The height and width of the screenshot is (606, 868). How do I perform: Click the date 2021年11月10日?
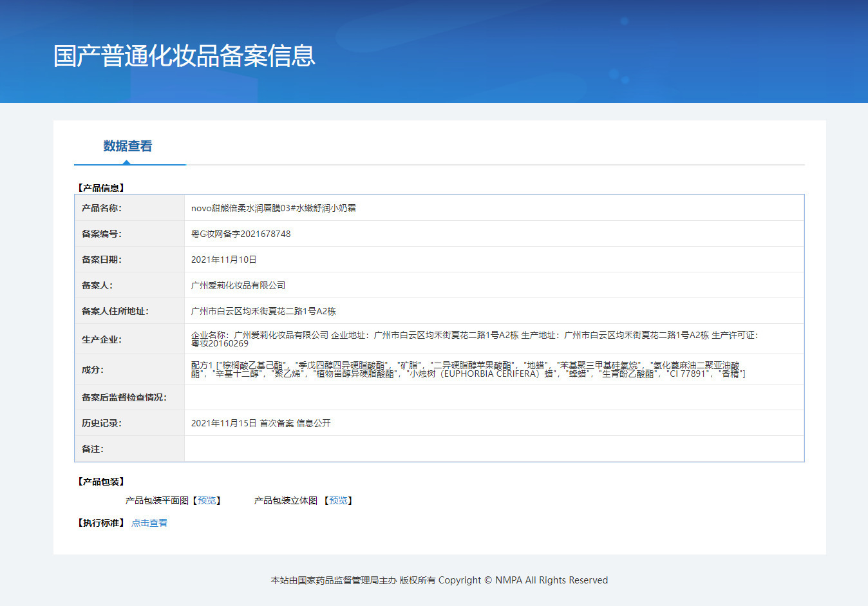(224, 260)
